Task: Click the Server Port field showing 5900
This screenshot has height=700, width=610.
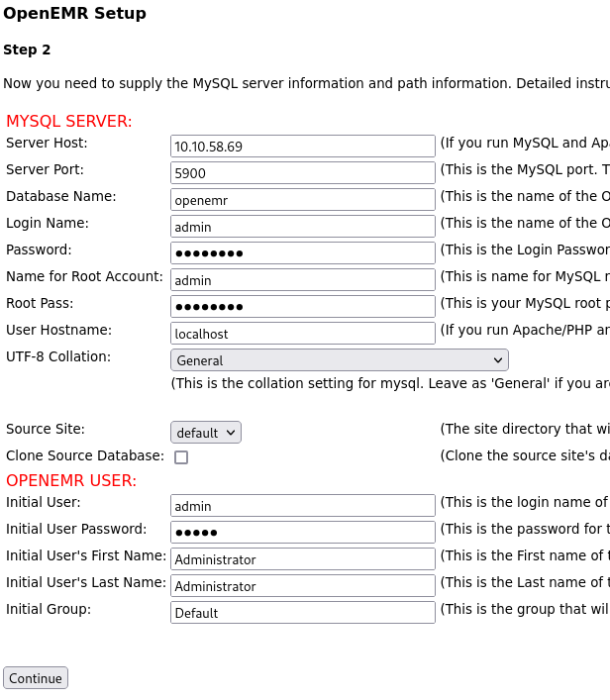Action: tap(303, 172)
